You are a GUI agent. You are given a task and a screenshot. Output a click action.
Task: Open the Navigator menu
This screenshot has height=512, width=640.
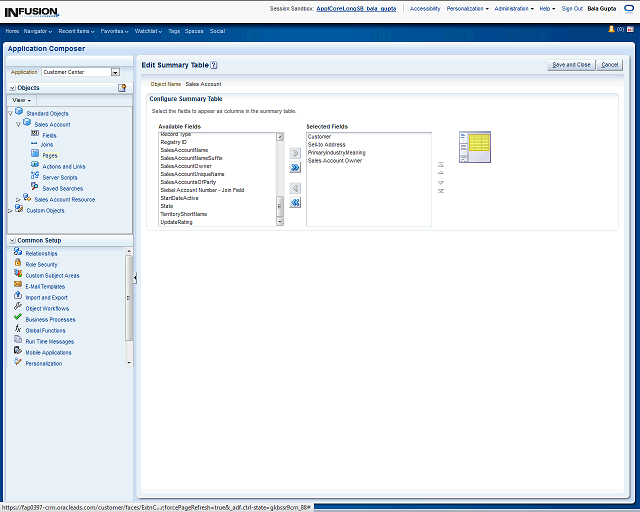pyautogui.click(x=38, y=31)
